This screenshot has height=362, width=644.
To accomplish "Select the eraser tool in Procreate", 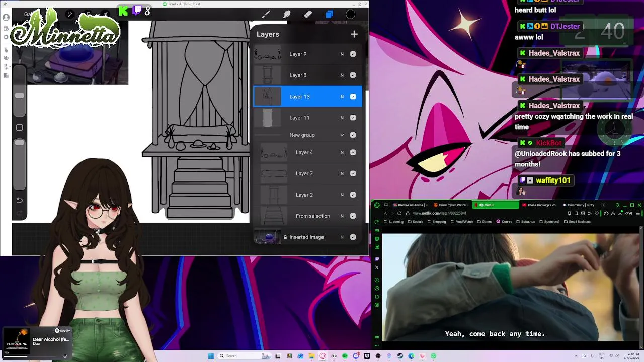I will [x=308, y=14].
